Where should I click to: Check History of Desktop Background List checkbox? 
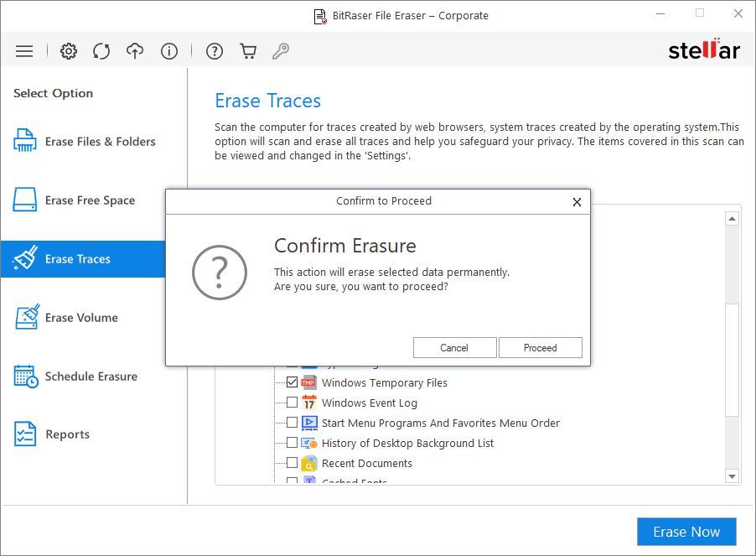pyautogui.click(x=292, y=443)
